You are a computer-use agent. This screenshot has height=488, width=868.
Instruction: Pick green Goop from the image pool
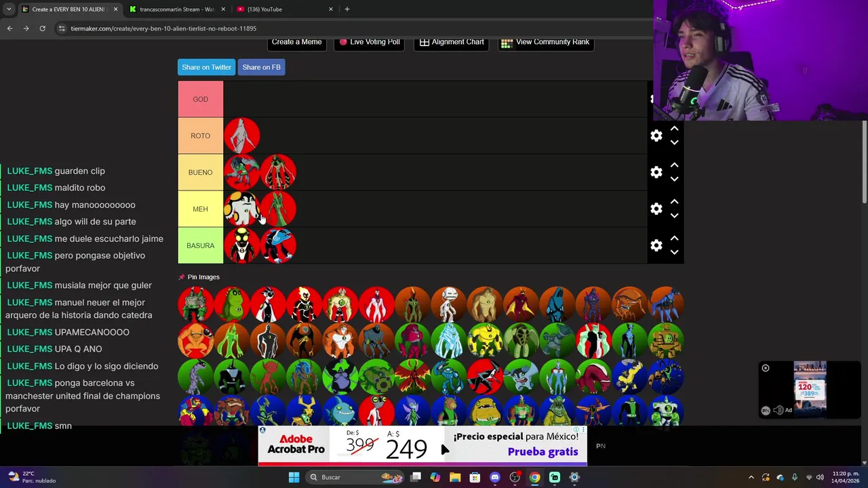(232, 340)
